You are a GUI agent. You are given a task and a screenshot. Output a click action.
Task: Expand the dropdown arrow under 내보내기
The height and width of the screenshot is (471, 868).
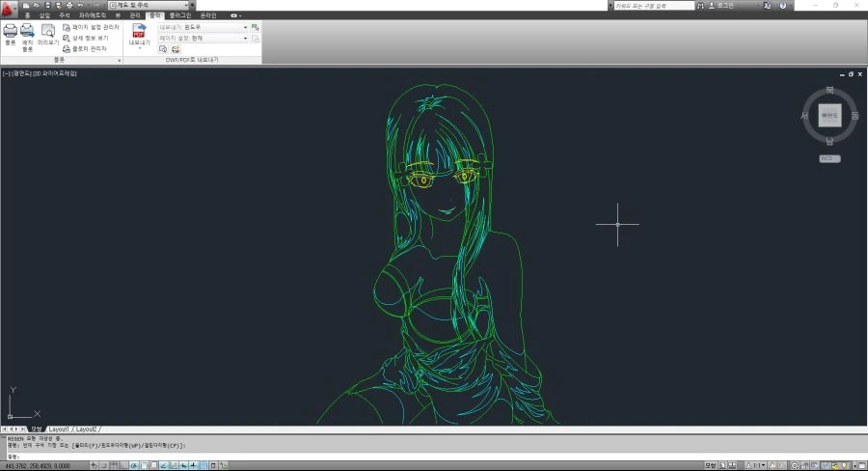tap(140, 49)
